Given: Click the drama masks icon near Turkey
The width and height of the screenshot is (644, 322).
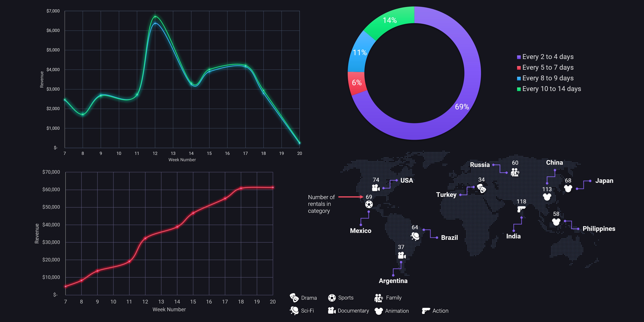Looking at the screenshot, I should tap(482, 188).
